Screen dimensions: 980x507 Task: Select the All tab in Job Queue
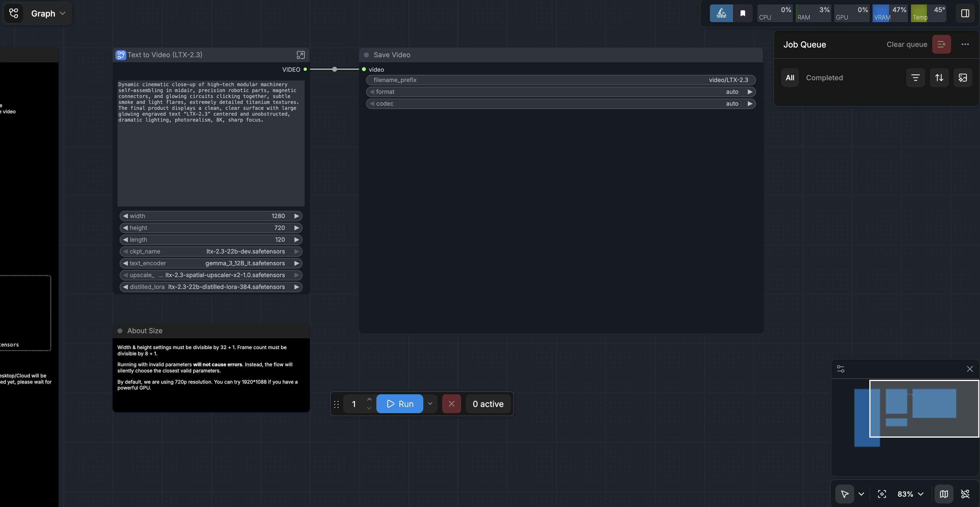[x=790, y=78]
